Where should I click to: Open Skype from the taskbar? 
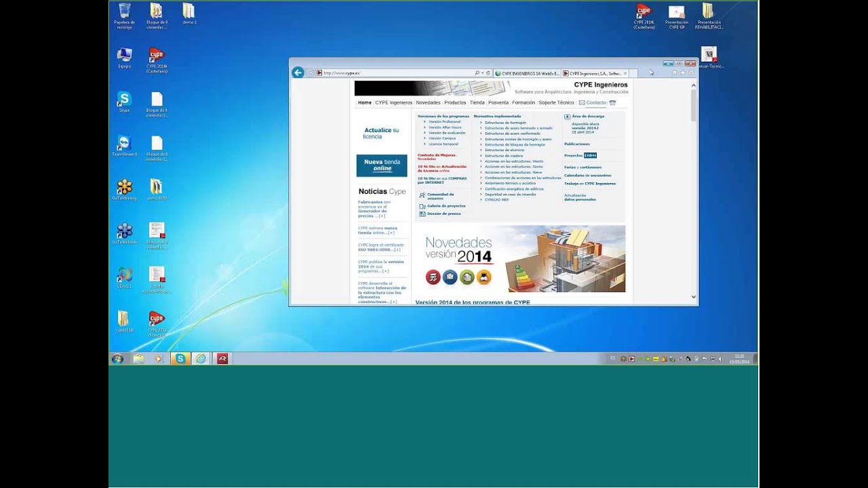pos(180,359)
